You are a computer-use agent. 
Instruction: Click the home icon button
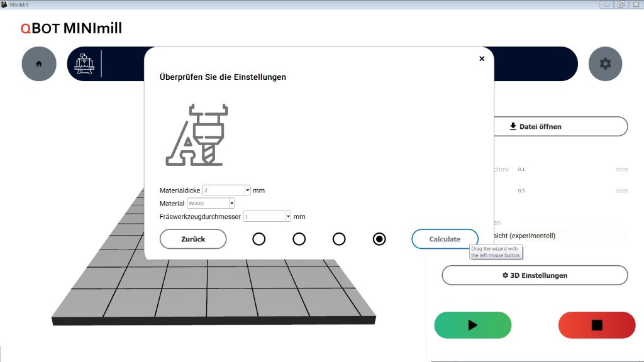click(39, 64)
